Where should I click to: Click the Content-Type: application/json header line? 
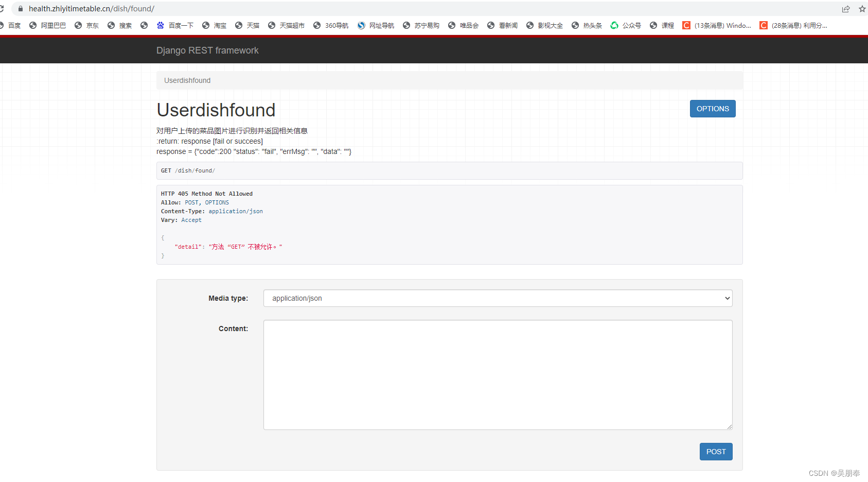[212, 211]
